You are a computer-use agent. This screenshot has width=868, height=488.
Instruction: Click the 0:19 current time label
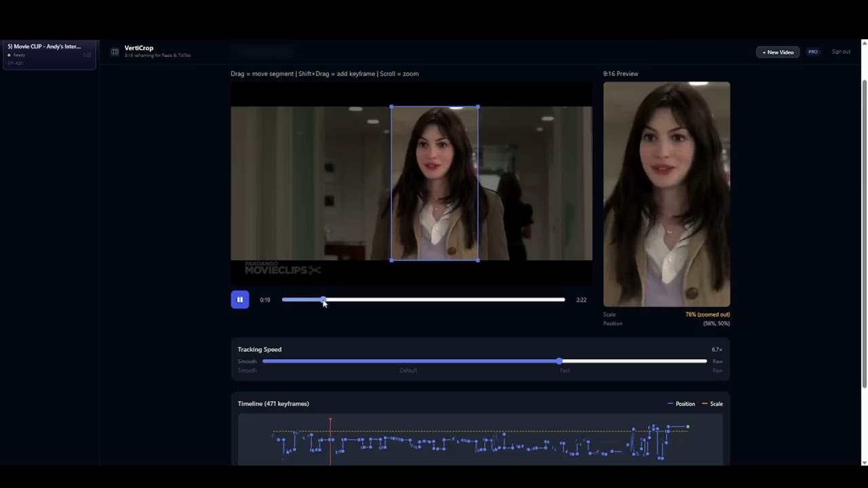265,300
